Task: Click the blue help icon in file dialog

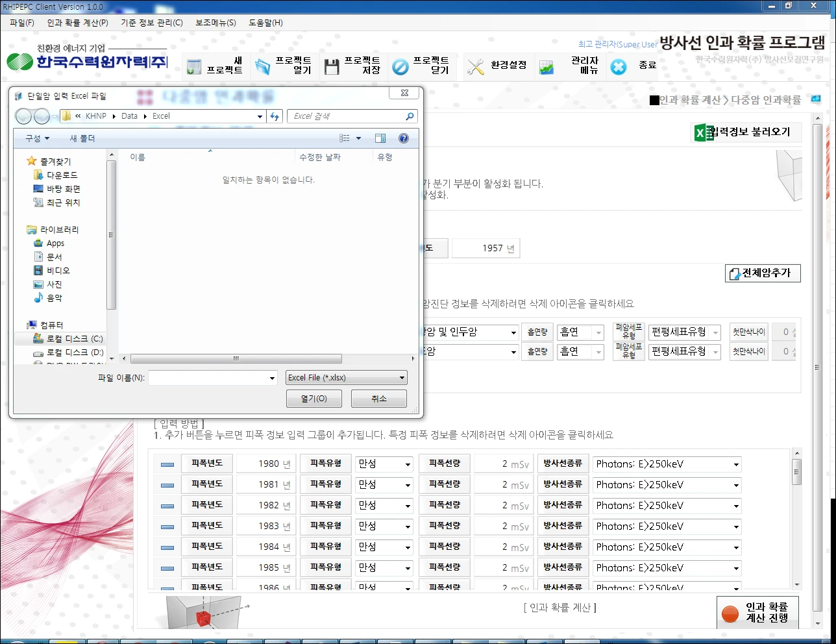Action: coord(404,138)
